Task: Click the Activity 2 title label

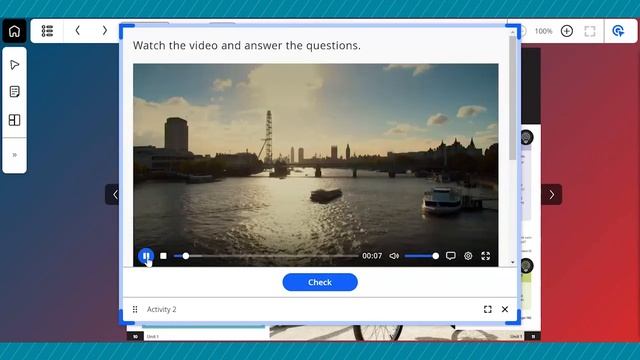Action: [162, 309]
